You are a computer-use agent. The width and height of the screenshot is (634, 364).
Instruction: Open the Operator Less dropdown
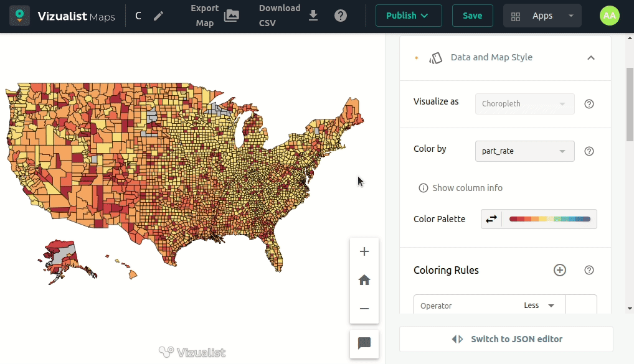[539, 306]
